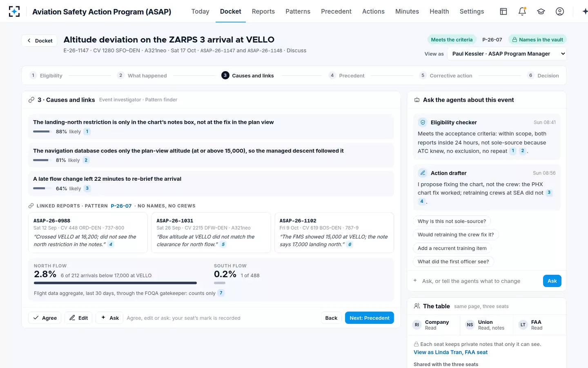Click the North Flow progress bar
Image resolution: width=588 pixels, height=368 pixels.
(x=115, y=283)
